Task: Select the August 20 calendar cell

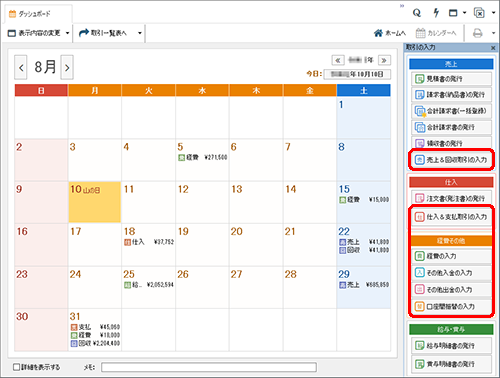Action: pos(256,245)
